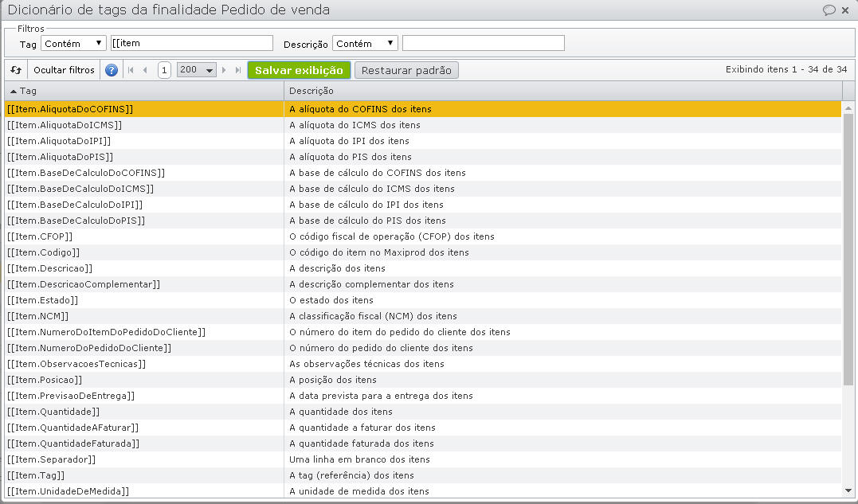
Task: Select row [[Item.NCM]]
Action: pyautogui.click(x=423, y=315)
